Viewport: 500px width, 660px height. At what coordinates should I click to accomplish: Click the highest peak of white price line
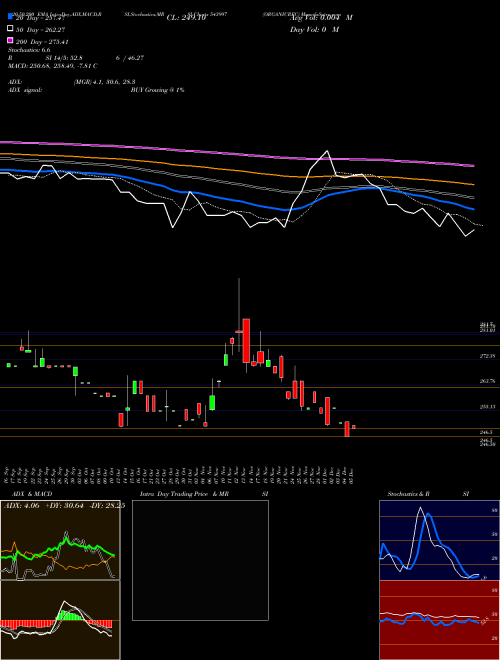[x=327, y=151]
